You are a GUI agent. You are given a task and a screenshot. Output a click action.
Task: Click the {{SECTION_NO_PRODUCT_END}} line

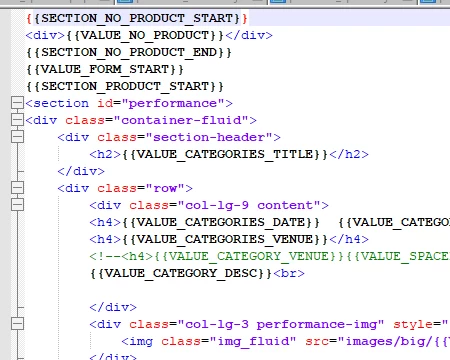coord(129,52)
